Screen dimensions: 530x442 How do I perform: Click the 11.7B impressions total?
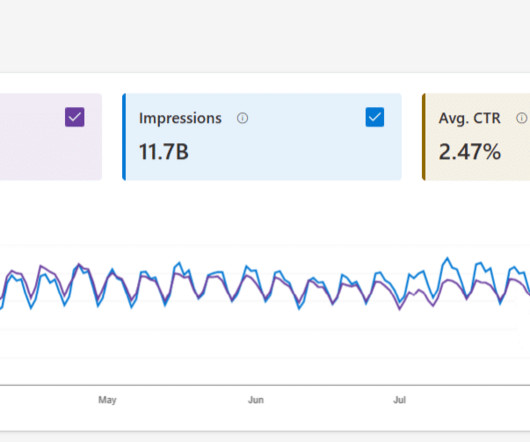(x=164, y=151)
